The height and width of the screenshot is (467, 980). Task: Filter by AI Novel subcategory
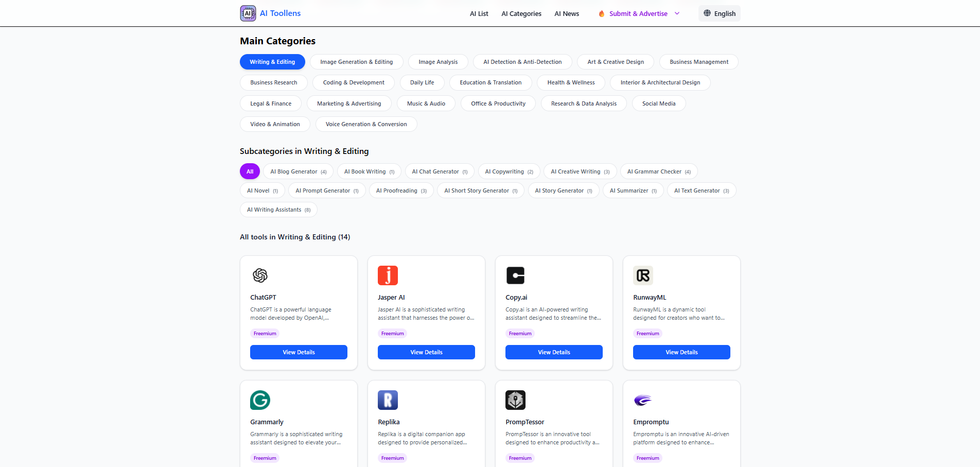click(262, 191)
